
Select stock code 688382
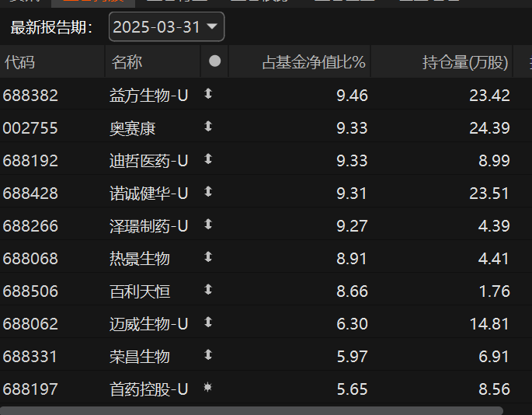pyautogui.click(x=30, y=96)
